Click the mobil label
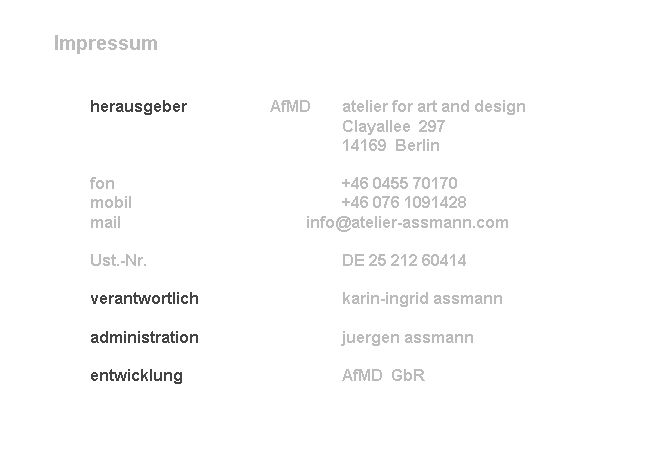 (x=111, y=203)
